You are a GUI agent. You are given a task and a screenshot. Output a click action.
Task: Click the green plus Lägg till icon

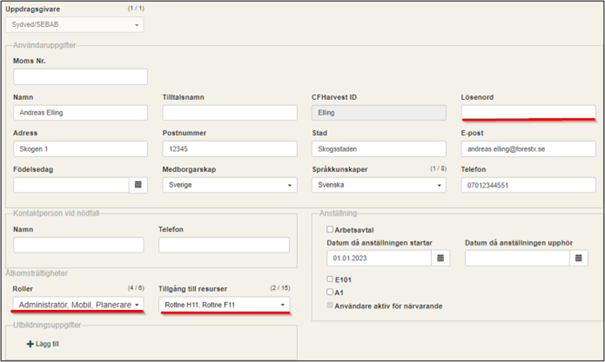point(30,344)
